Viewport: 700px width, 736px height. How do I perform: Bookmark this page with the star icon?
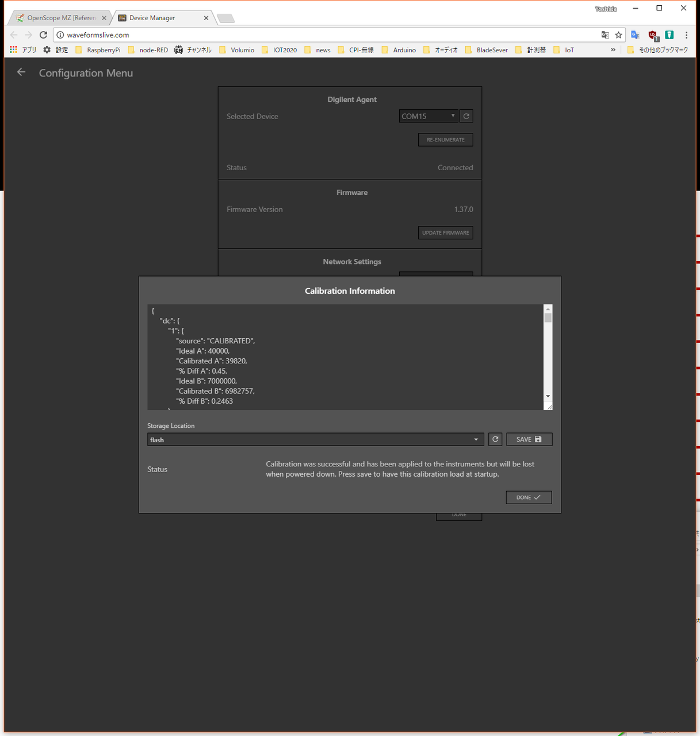[619, 35]
